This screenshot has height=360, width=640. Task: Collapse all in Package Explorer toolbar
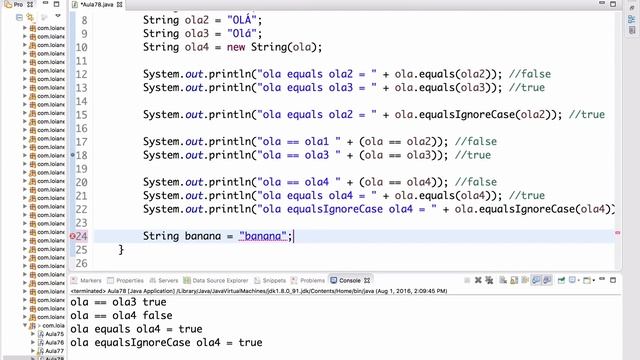19,17
